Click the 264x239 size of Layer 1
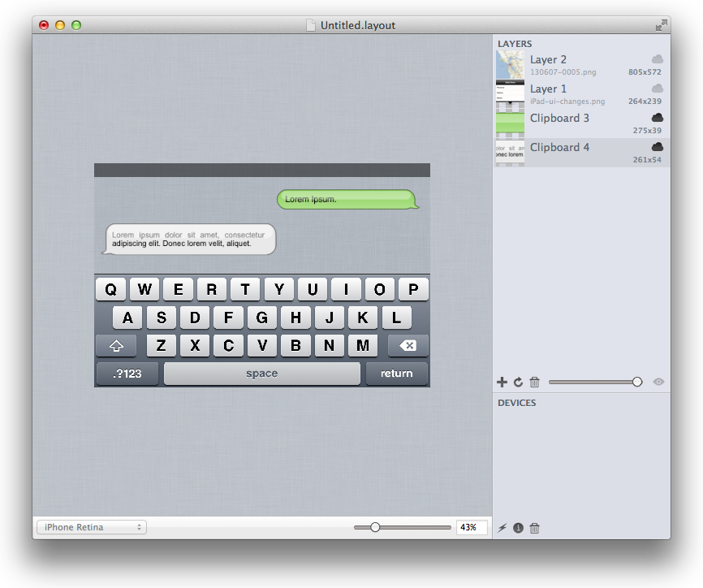Screen dimensions: 703x588 point(645,102)
